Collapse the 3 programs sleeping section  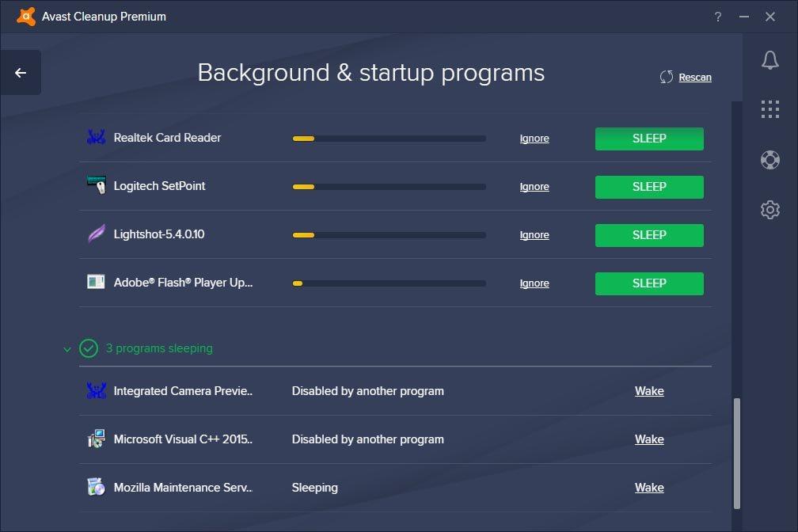67,348
